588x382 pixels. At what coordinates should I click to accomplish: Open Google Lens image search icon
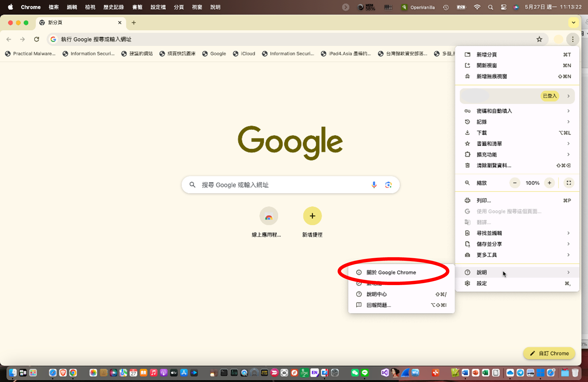point(388,185)
